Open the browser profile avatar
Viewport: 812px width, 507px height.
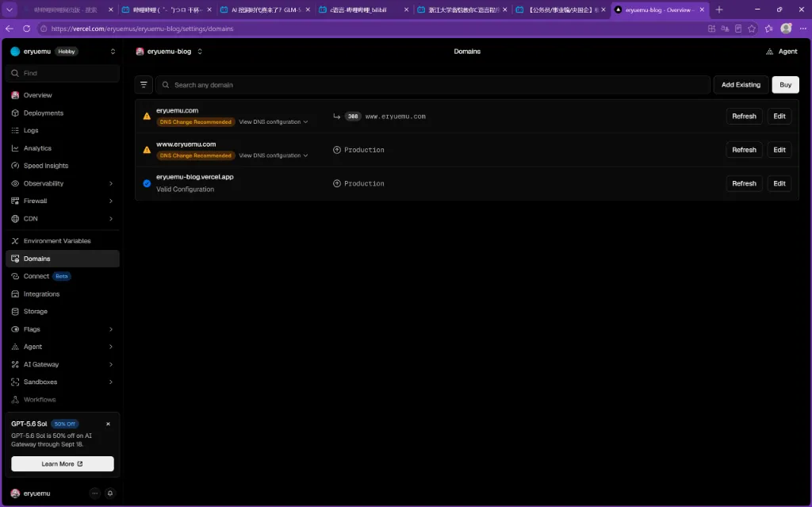pos(786,29)
